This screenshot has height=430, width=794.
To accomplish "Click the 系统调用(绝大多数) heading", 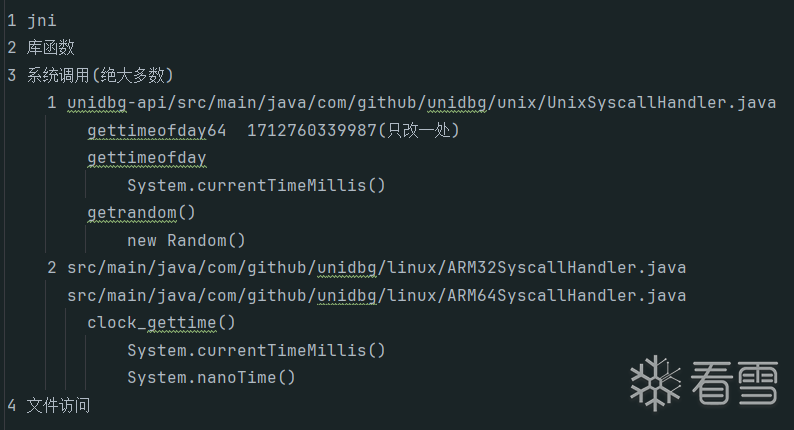I will tap(100, 75).
